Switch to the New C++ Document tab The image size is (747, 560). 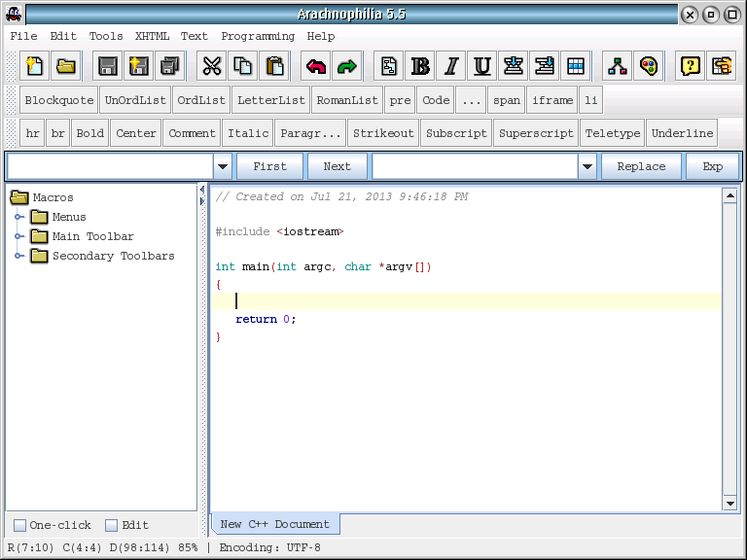pos(275,524)
